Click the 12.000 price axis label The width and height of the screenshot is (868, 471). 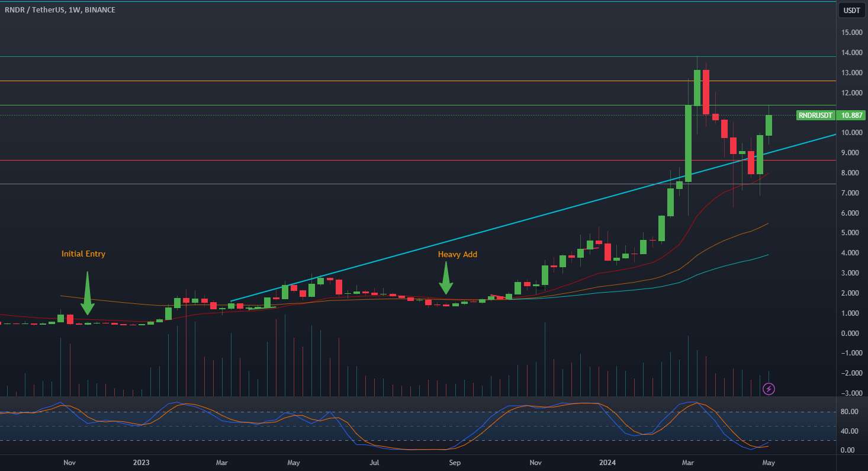point(851,93)
